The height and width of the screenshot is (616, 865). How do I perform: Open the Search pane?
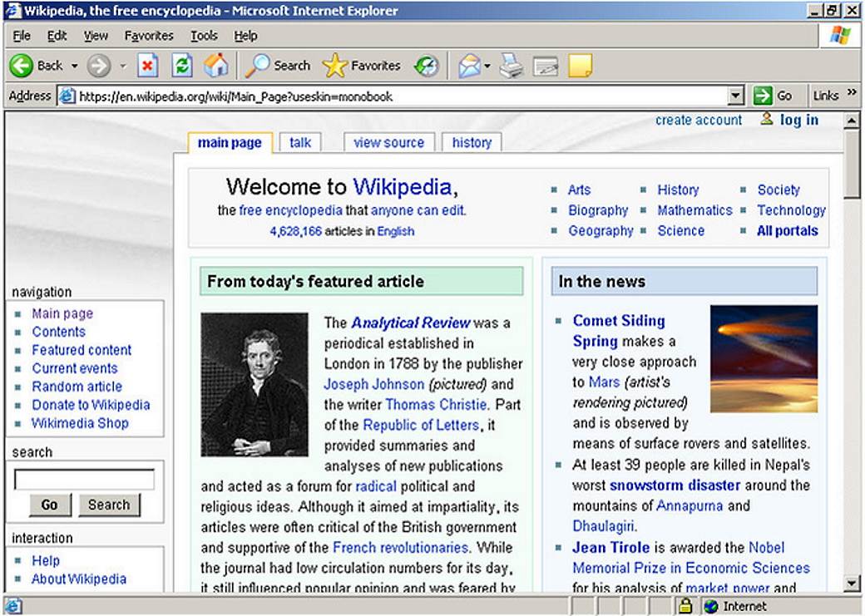(x=277, y=65)
